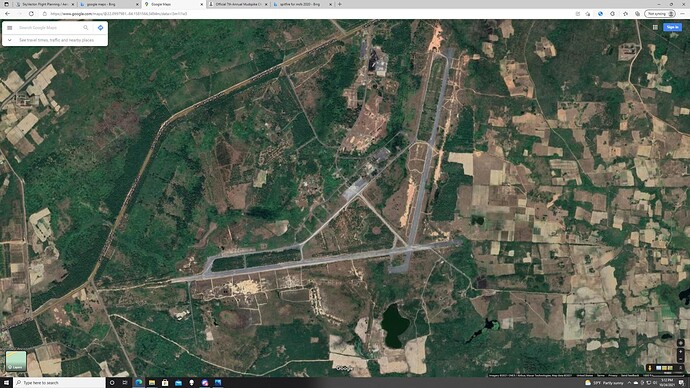Click the search magnifier icon

(x=86, y=28)
